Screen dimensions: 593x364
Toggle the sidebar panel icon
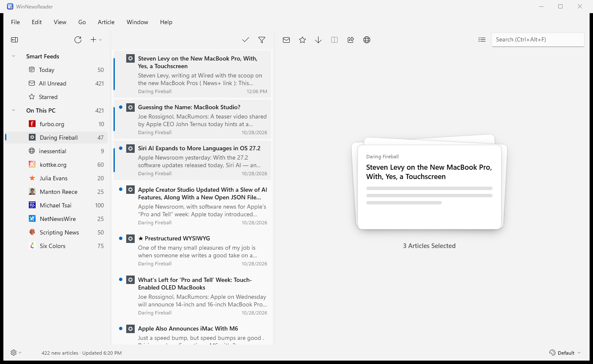click(14, 40)
